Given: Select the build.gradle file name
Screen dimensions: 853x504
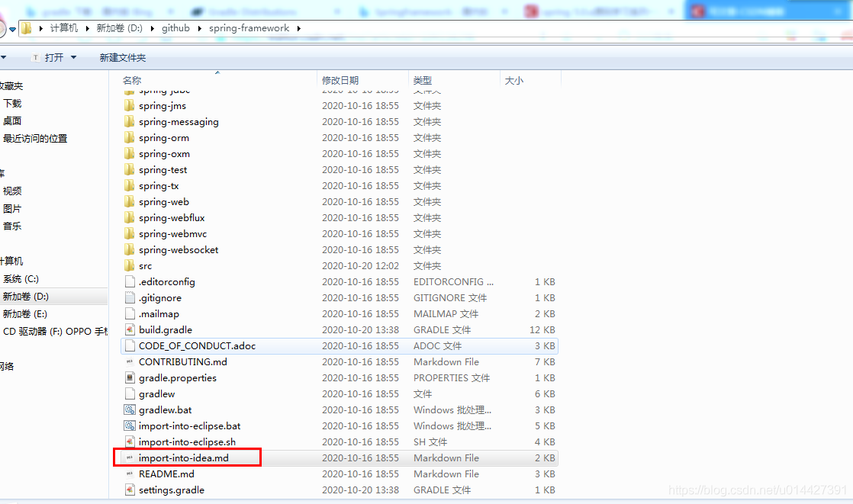Looking at the screenshot, I should click(166, 330).
